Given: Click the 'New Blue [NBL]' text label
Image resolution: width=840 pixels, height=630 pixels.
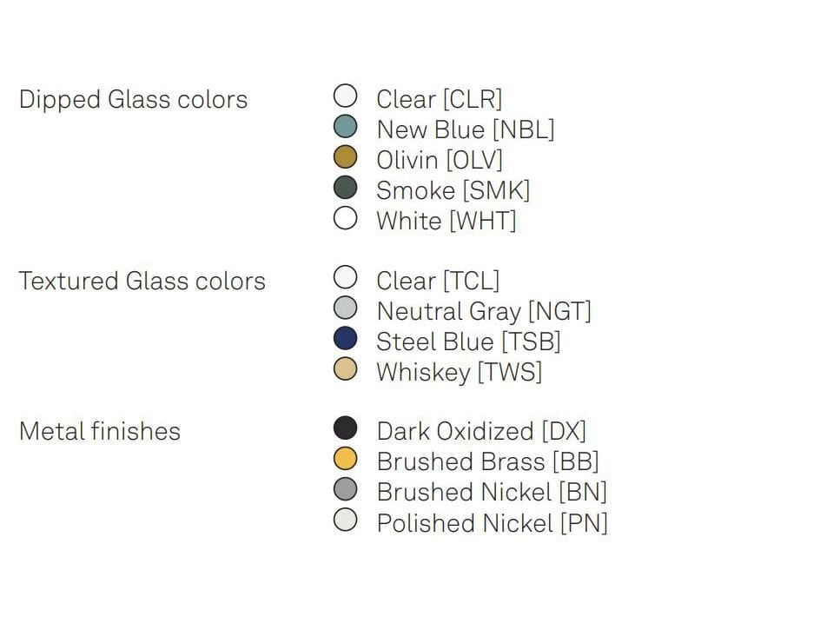Looking at the screenshot, I should point(465,129).
